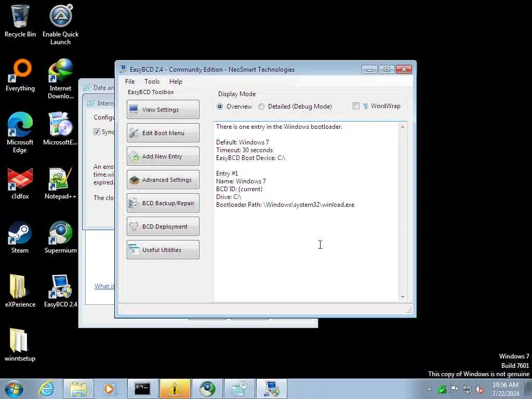The width and height of the screenshot is (532, 399).
Task: Select Microsoft Edge desktop icon
Action: [x=20, y=133]
